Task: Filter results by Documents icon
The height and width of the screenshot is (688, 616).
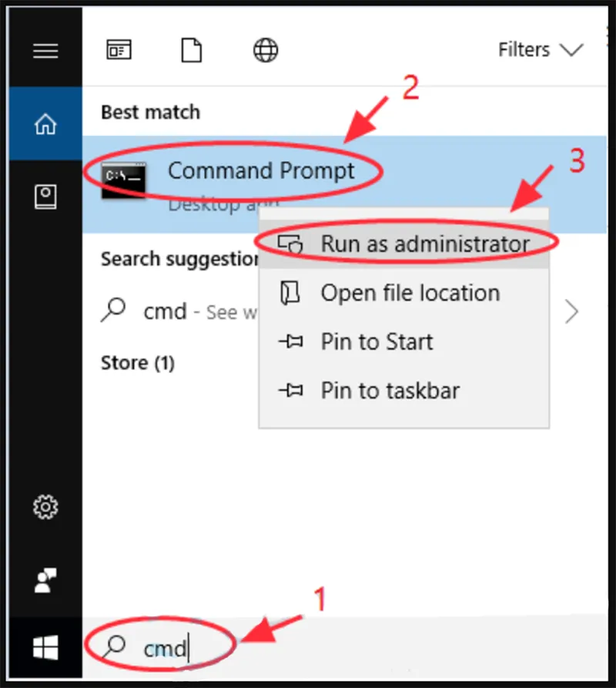Action: (191, 51)
